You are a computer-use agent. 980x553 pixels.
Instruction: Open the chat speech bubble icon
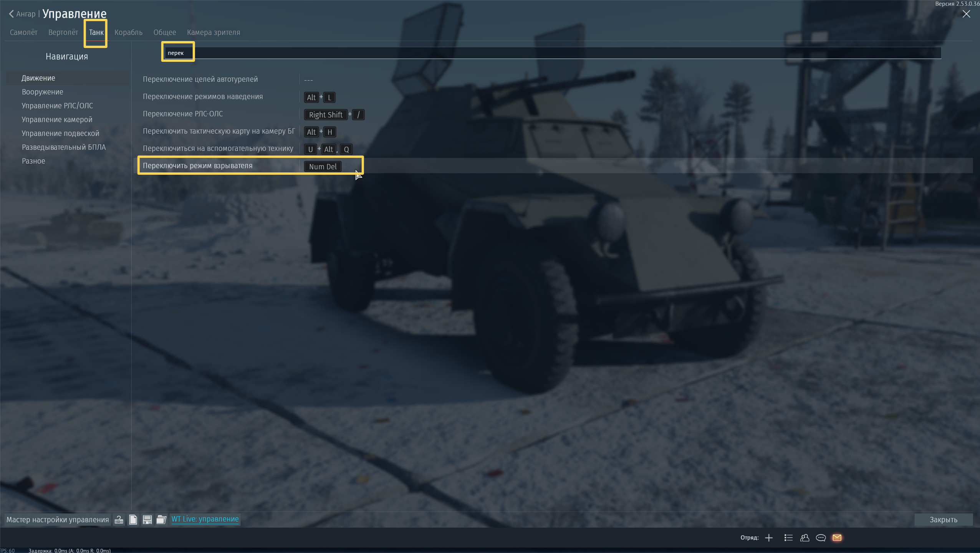pos(821,538)
